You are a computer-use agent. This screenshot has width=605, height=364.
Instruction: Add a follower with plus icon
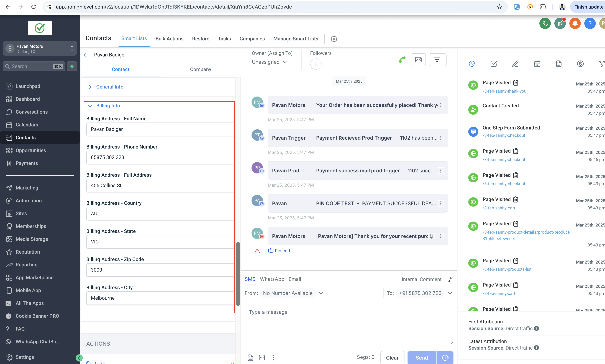[316, 64]
